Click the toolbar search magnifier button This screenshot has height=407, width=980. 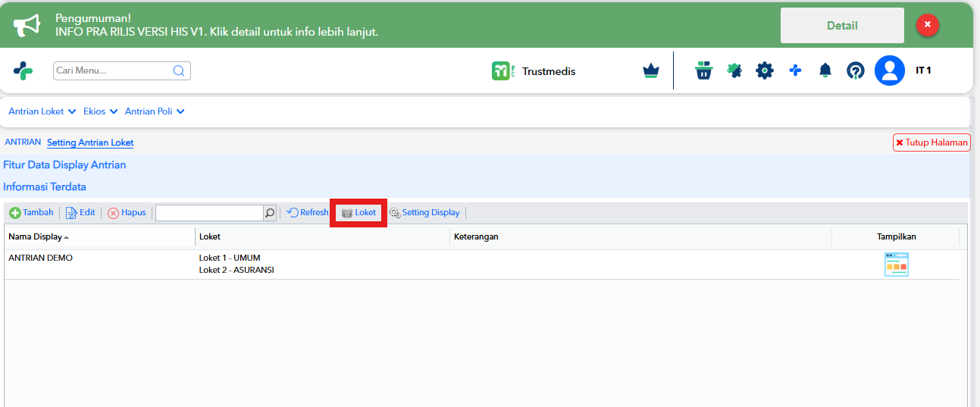point(270,213)
